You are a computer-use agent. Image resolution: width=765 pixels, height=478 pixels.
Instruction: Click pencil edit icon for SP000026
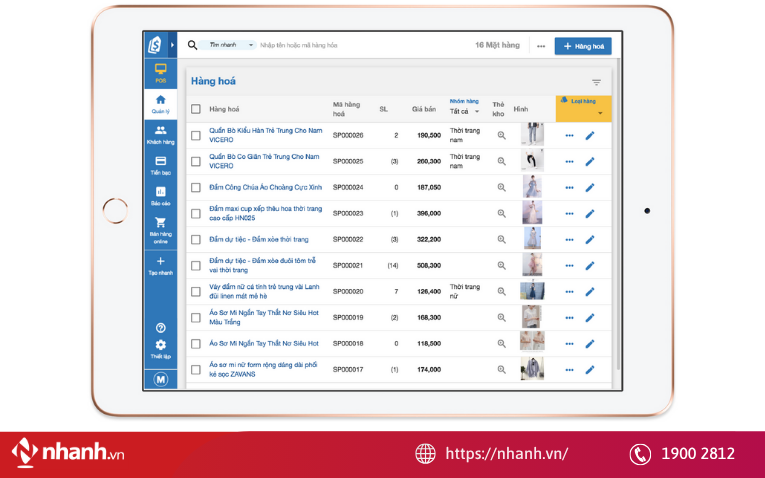click(590, 135)
